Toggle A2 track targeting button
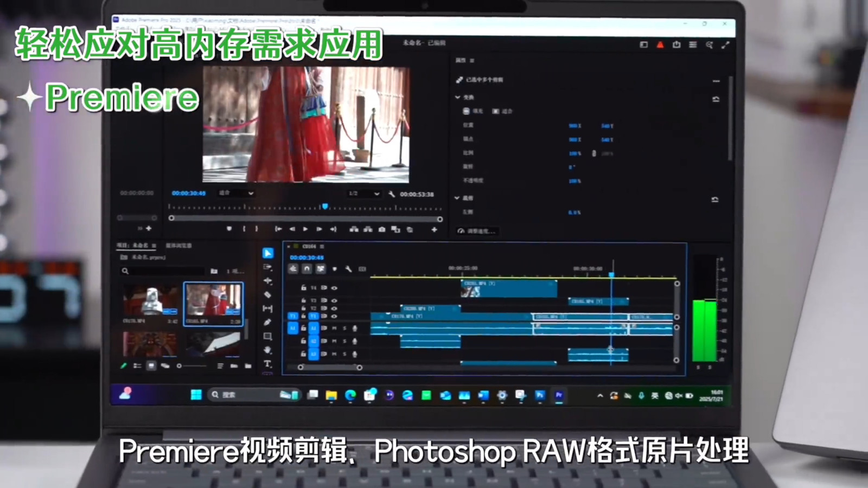The height and width of the screenshot is (488, 868). pos(314,341)
